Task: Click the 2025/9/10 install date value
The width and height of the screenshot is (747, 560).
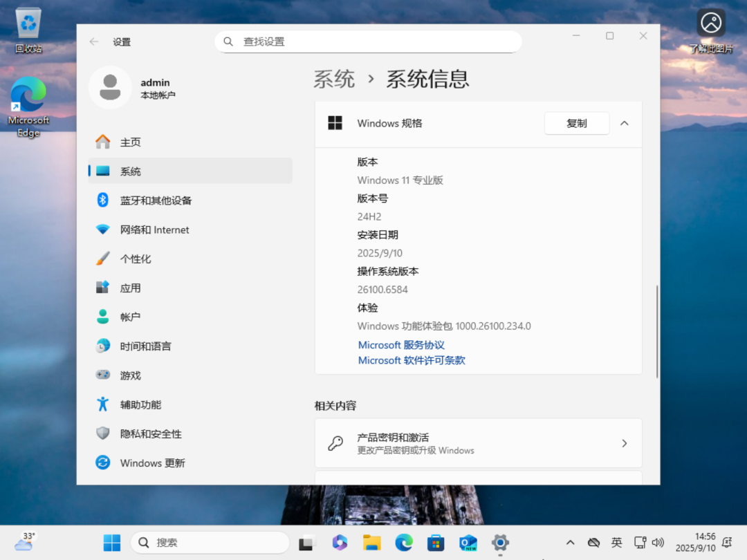Action: [380, 253]
